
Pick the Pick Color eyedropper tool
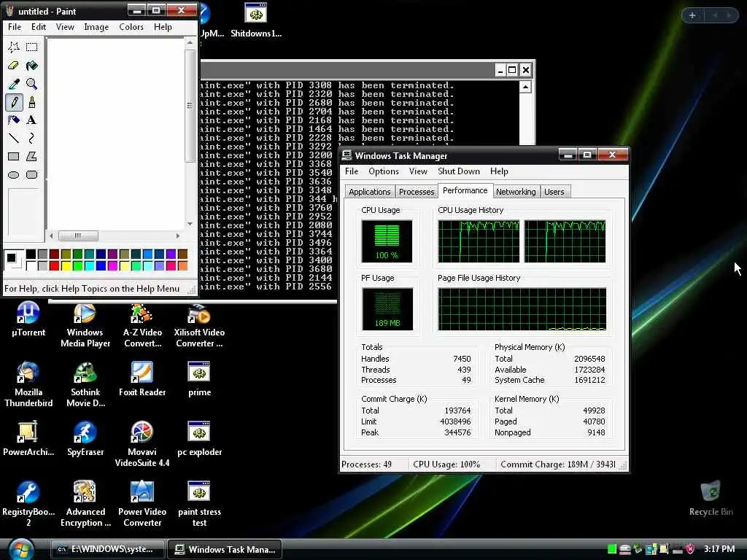13,84
